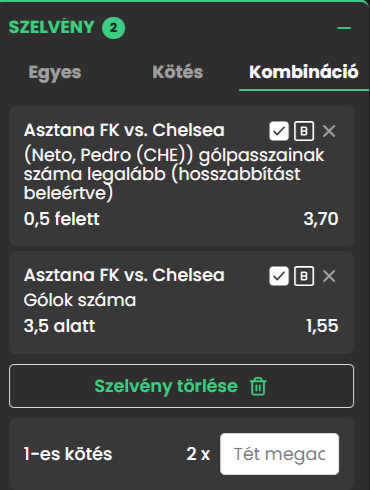The width and height of the screenshot is (370, 490).
Task: Click the green selection count badge
Action: [113, 28]
